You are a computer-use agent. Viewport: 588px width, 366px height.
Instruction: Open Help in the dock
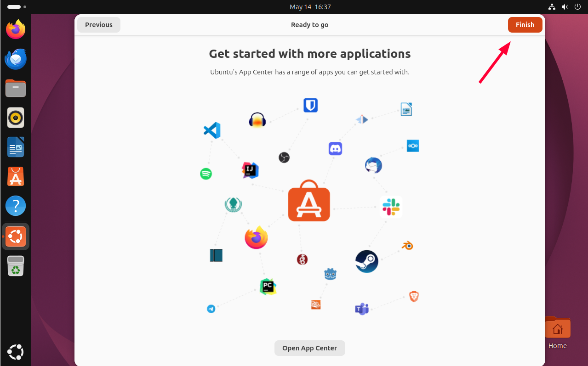[16, 206]
